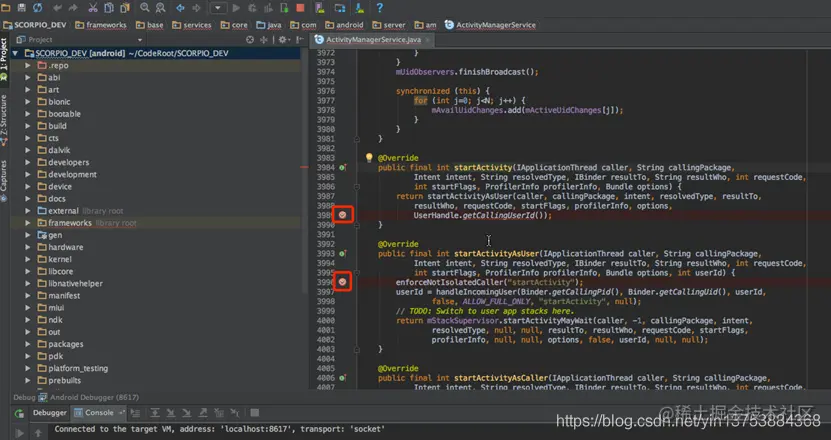The image size is (831, 440).
Task: Click the Save All toolbar icon
Action: click(x=22, y=7)
